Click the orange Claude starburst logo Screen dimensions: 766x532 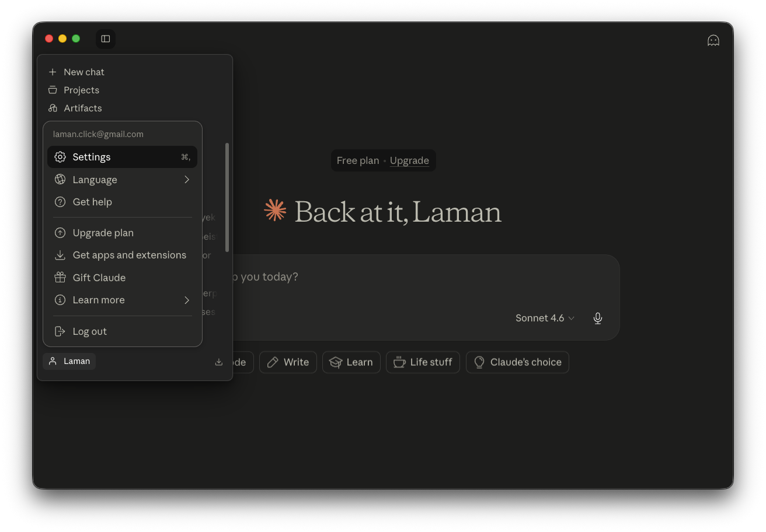(275, 210)
